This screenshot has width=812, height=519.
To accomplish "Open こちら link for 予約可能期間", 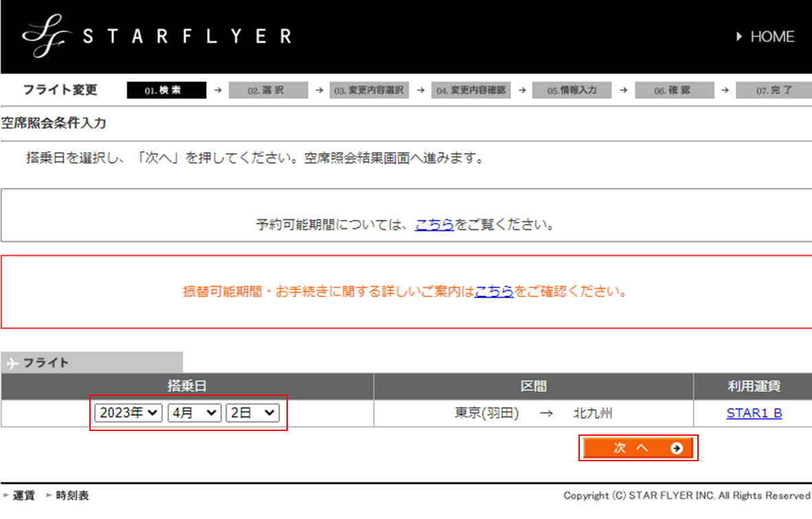I will click(x=434, y=225).
